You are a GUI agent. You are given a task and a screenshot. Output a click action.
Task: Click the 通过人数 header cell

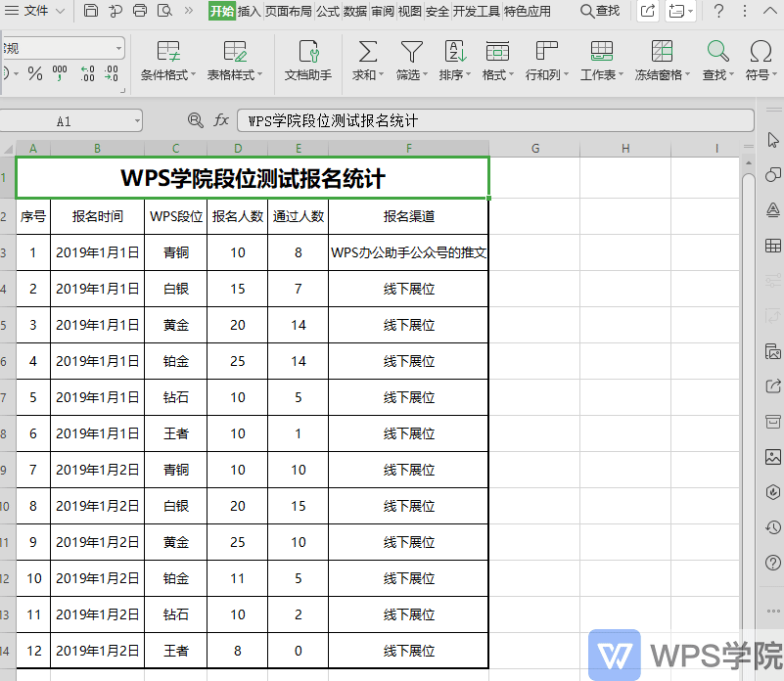click(298, 216)
